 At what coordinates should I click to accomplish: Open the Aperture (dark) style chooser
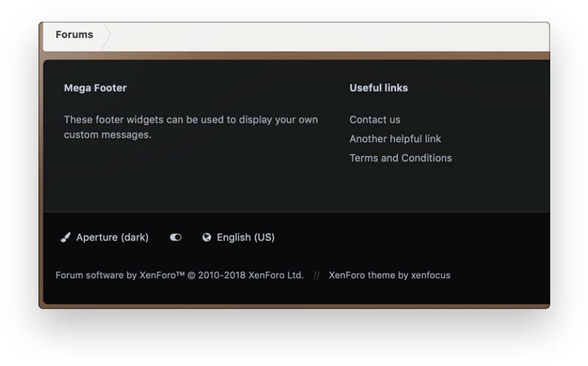coord(112,238)
